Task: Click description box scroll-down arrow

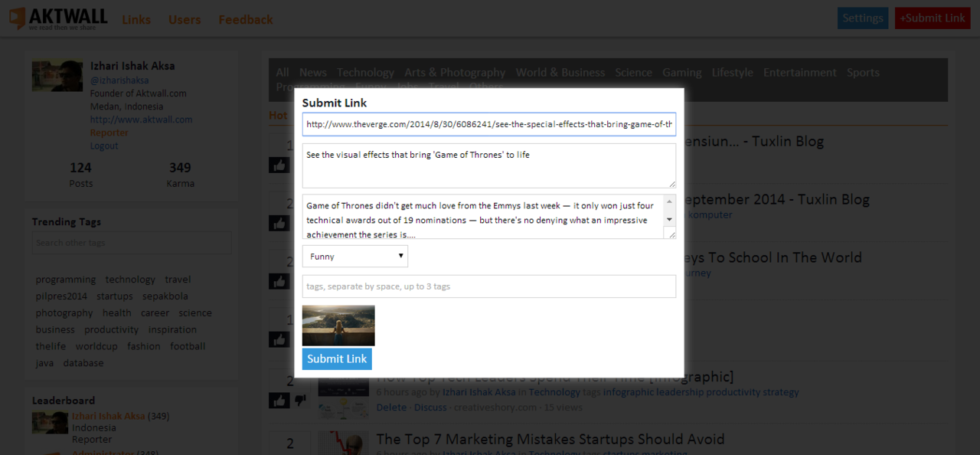Action: tap(669, 219)
